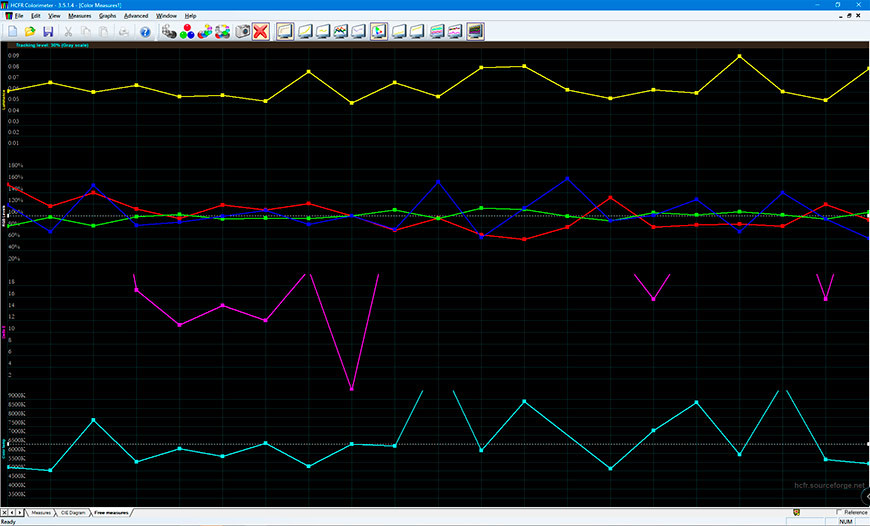Click the New document icon

pyautogui.click(x=12, y=32)
